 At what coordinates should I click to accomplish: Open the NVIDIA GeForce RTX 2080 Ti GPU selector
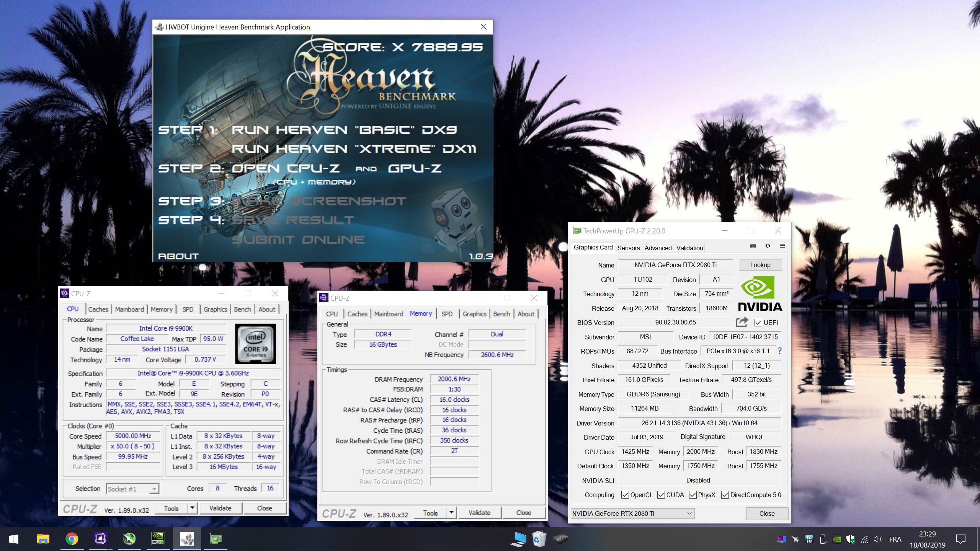tap(632, 514)
